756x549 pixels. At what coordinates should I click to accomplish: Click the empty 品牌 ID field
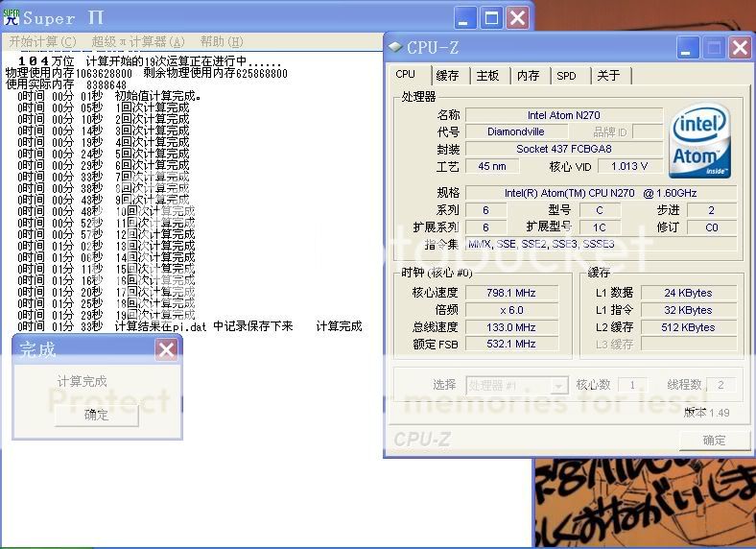click(648, 131)
